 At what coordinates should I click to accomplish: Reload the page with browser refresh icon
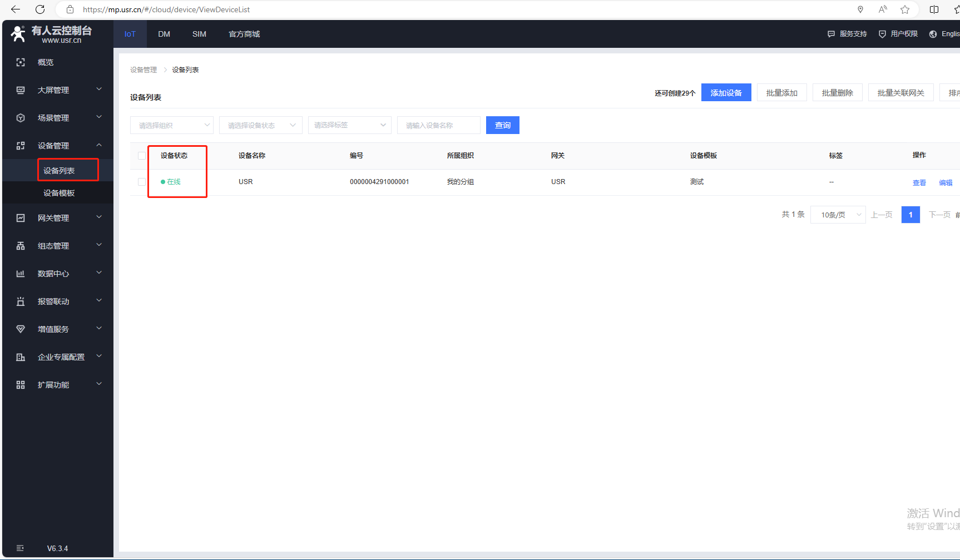40,9
